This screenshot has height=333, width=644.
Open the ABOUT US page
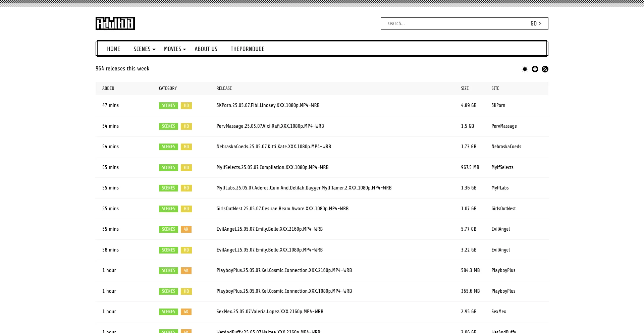pyautogui.click(x=206, y=49)
